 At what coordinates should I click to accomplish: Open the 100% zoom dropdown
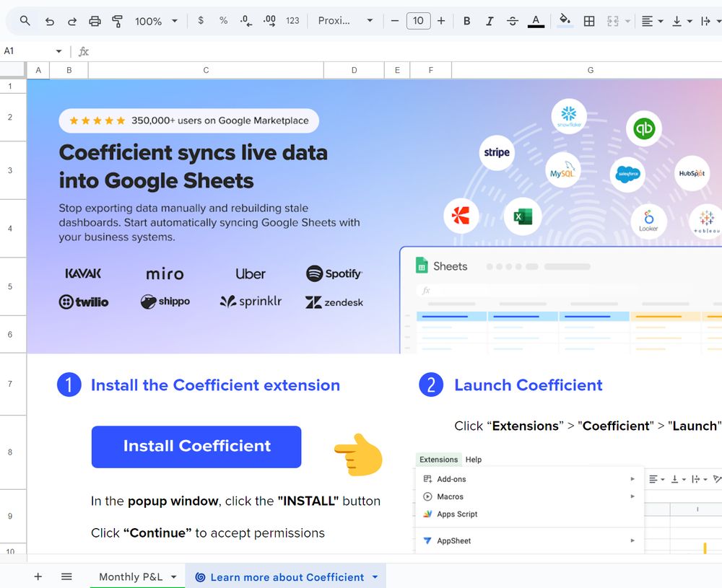(156, 21)
